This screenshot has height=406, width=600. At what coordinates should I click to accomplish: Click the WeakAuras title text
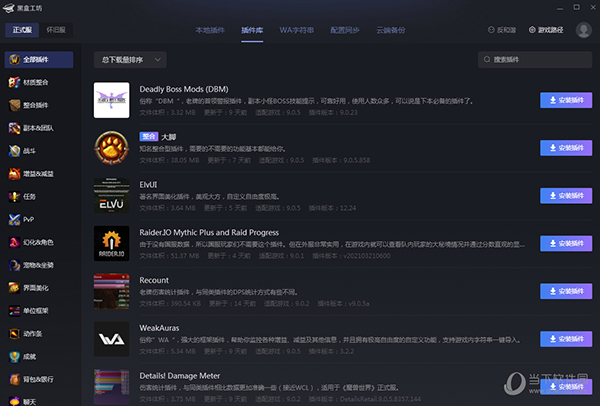tap(159, 328)
